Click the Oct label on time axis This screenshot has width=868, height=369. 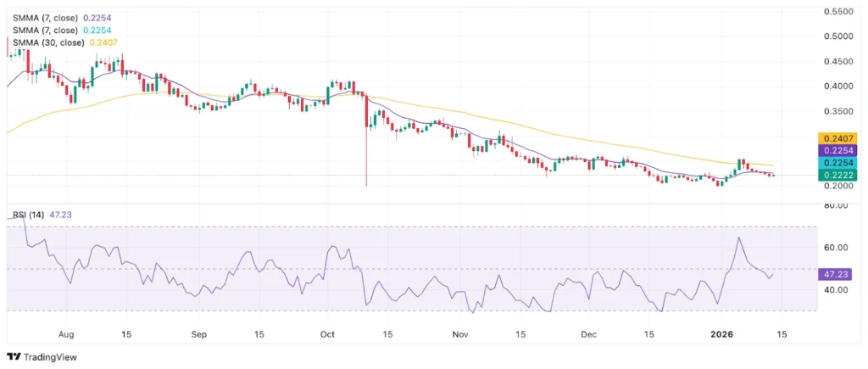pyautogui.click(x=328, y=335)
